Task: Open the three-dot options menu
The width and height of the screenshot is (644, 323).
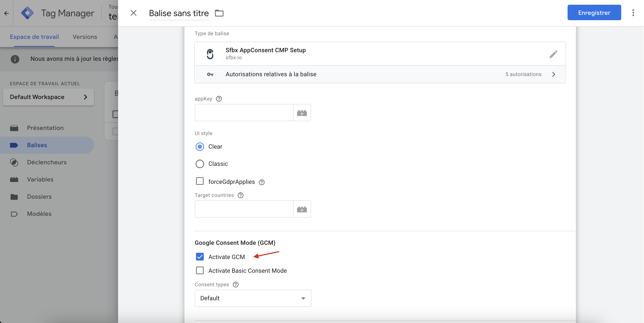Action: [x=633, y=12]
